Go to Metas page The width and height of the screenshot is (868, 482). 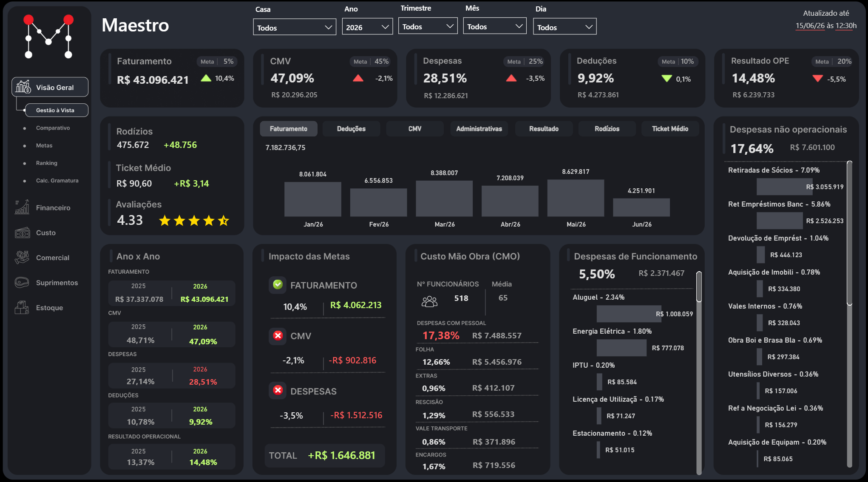click(x=44, y=145)
